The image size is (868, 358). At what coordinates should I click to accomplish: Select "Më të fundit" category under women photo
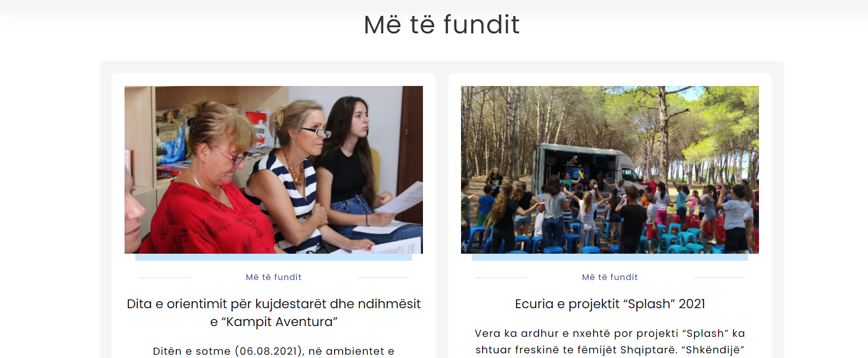click(274, 277)
